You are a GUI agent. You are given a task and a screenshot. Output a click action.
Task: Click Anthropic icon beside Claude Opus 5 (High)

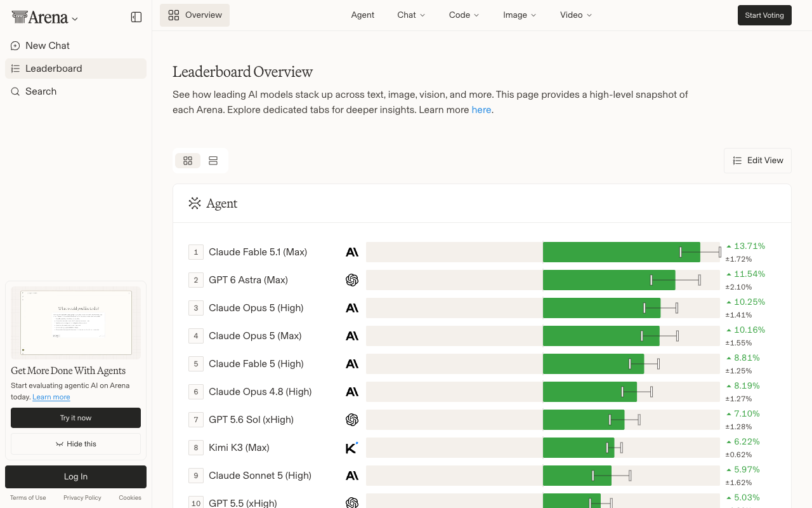click(352, 308)
